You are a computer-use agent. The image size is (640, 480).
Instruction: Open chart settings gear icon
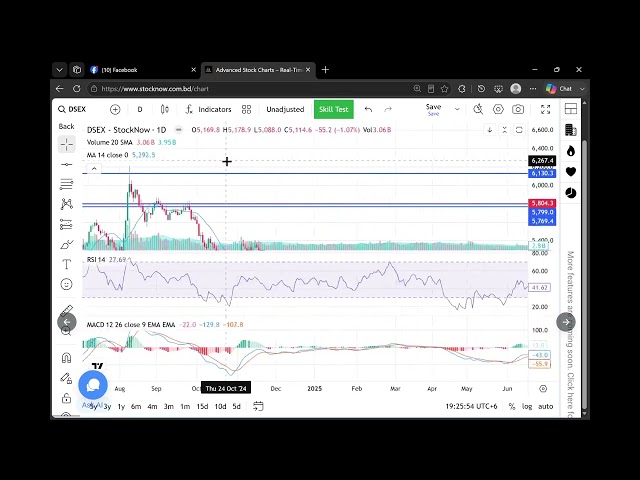coord(498,109)
